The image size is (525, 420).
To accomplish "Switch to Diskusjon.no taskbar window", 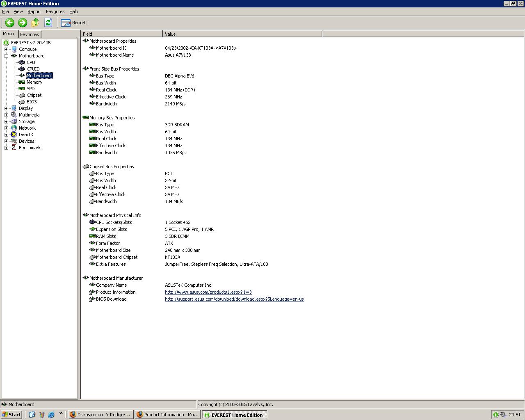I will pos(100,415).
